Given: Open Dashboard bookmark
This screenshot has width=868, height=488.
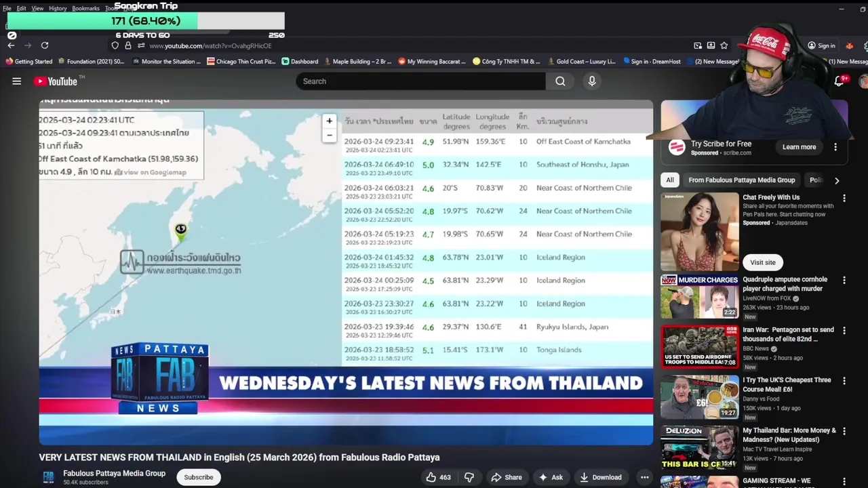Looking at the screenshot, I should pos(300,62).
